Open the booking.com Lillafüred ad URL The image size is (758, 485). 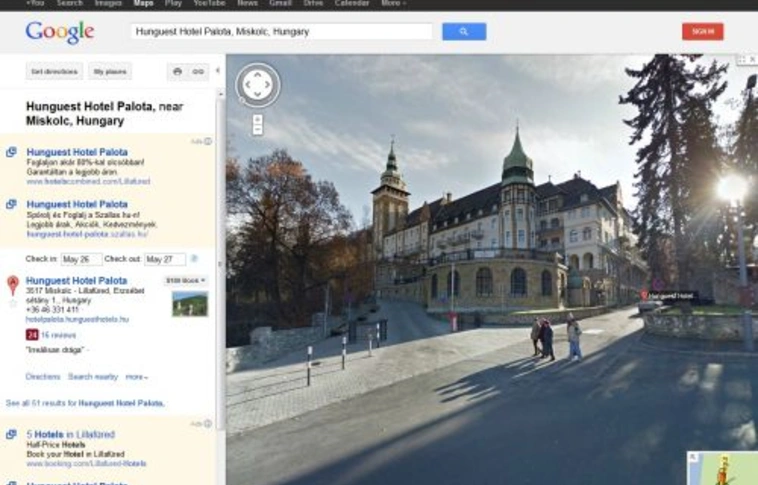pos(86,464)
